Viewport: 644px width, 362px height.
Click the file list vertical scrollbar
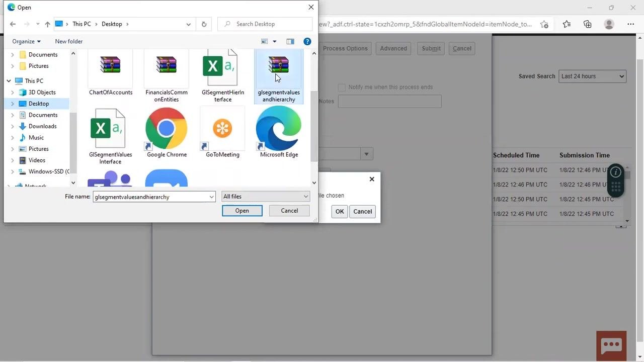coord(314,126)
